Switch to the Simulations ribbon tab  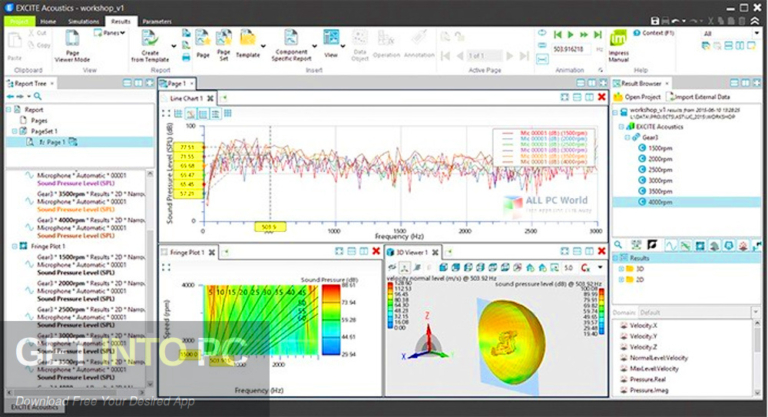tap(83, 22)
